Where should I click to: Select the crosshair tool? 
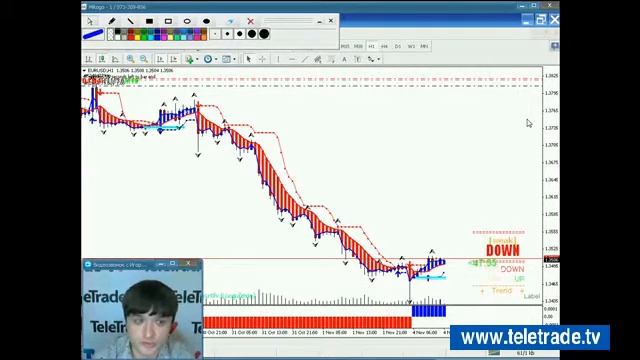pyautogui.click(x=262, y=59)
